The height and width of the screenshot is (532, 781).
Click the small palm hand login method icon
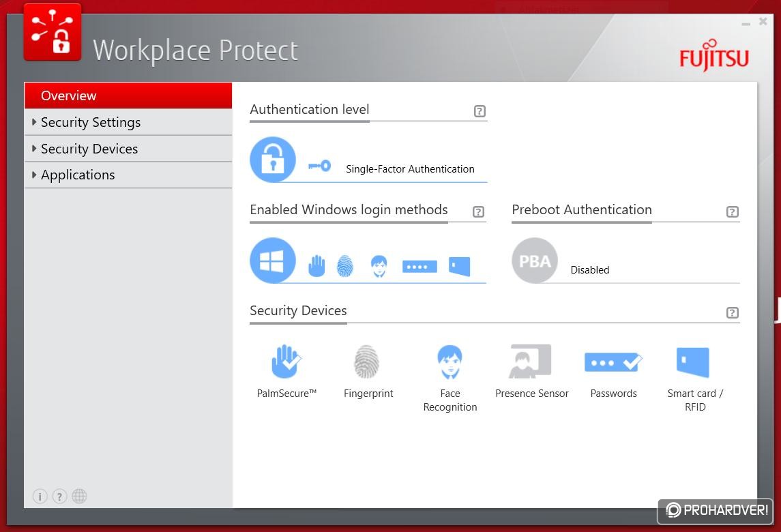(316, 265)
